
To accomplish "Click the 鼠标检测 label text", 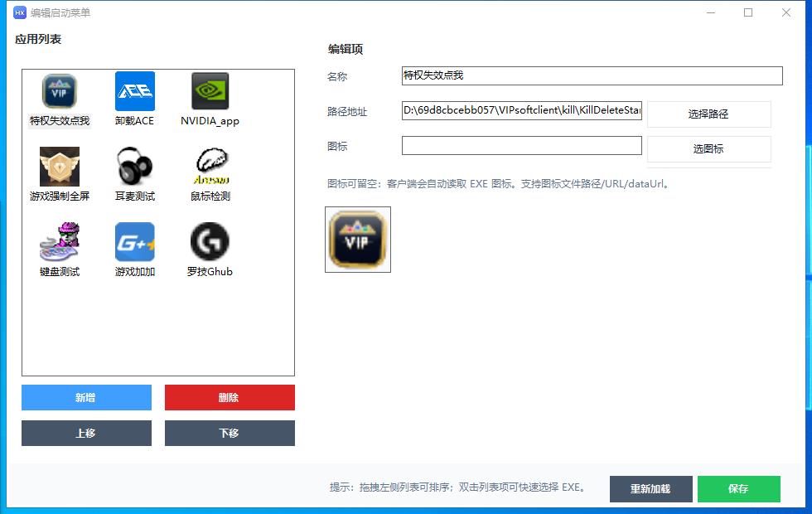I will 210,196.
